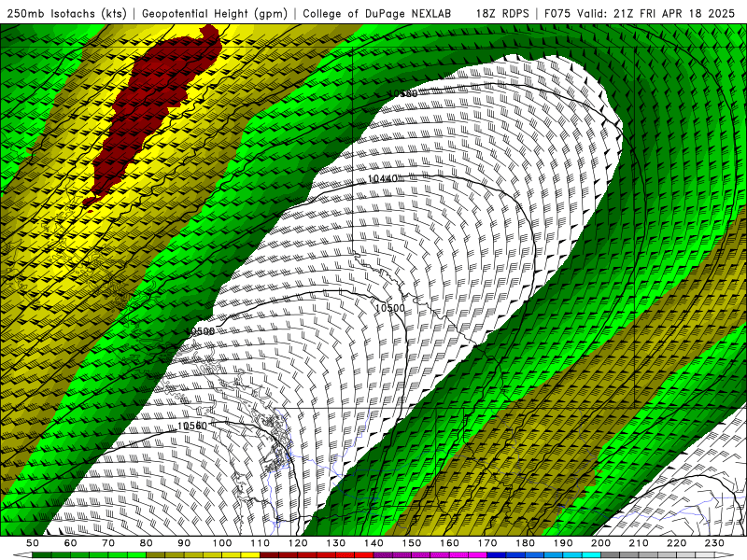The width and height of the screenshot is (747, 560).
Task: Click the 210 color scale number
Action: point(639,543)
